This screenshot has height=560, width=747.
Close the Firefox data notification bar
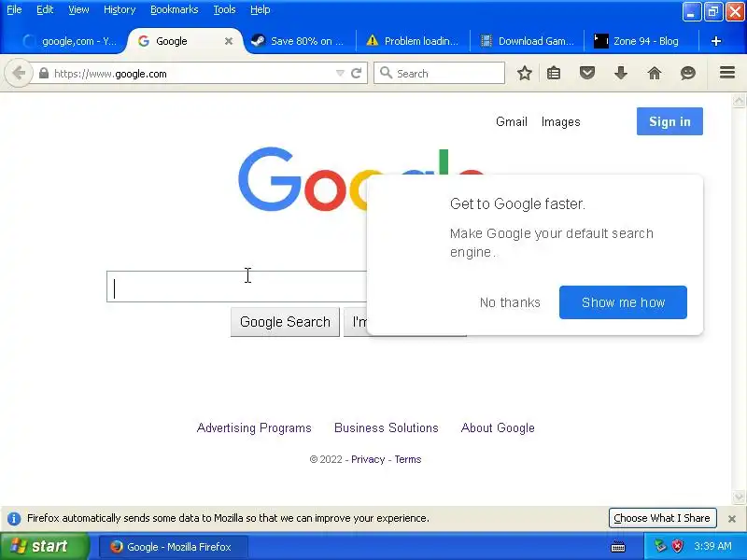[x=732, y=519]
